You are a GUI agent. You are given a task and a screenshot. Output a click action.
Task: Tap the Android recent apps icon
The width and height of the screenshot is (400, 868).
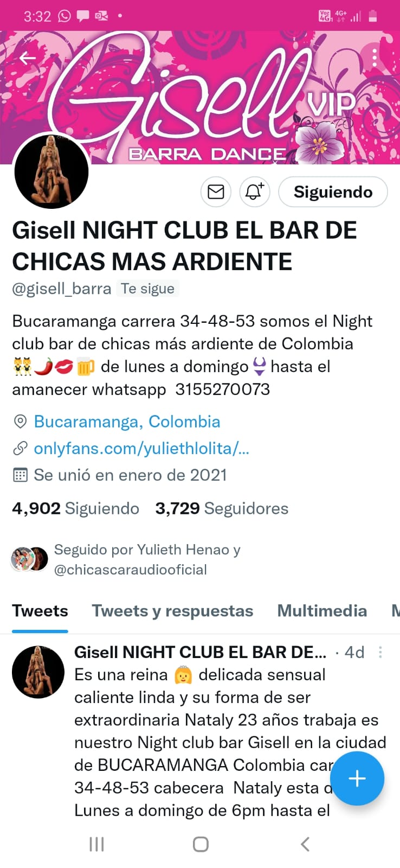point(96,844)
